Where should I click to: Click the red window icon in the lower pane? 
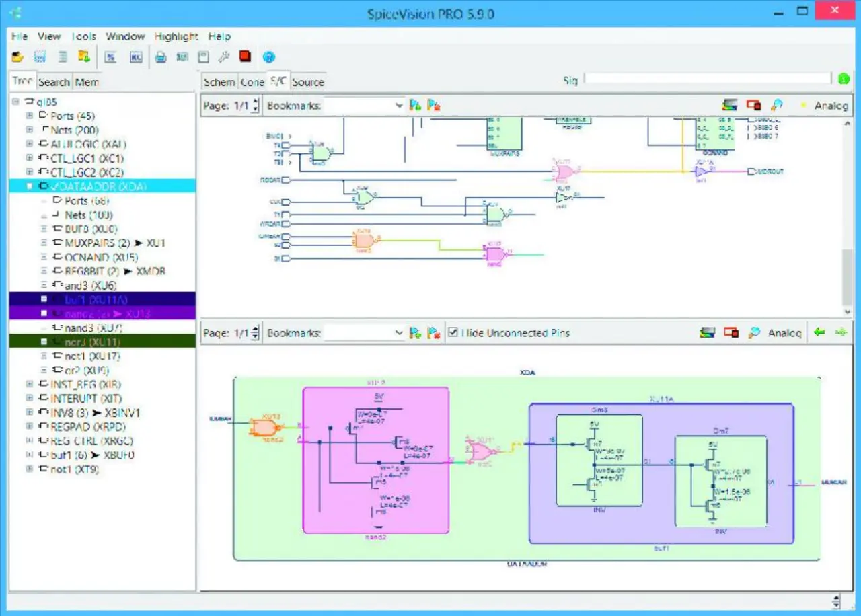tap(731, 332)
